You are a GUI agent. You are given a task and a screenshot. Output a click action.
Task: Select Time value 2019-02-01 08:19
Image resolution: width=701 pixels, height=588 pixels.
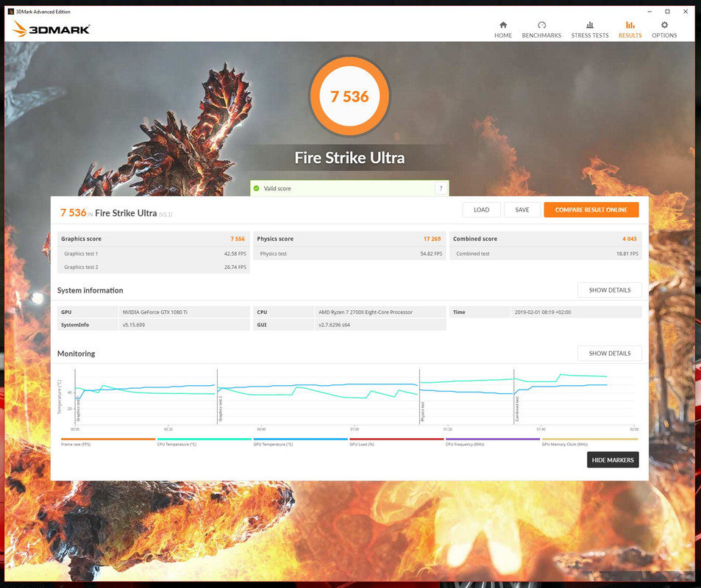pos(542,312)
